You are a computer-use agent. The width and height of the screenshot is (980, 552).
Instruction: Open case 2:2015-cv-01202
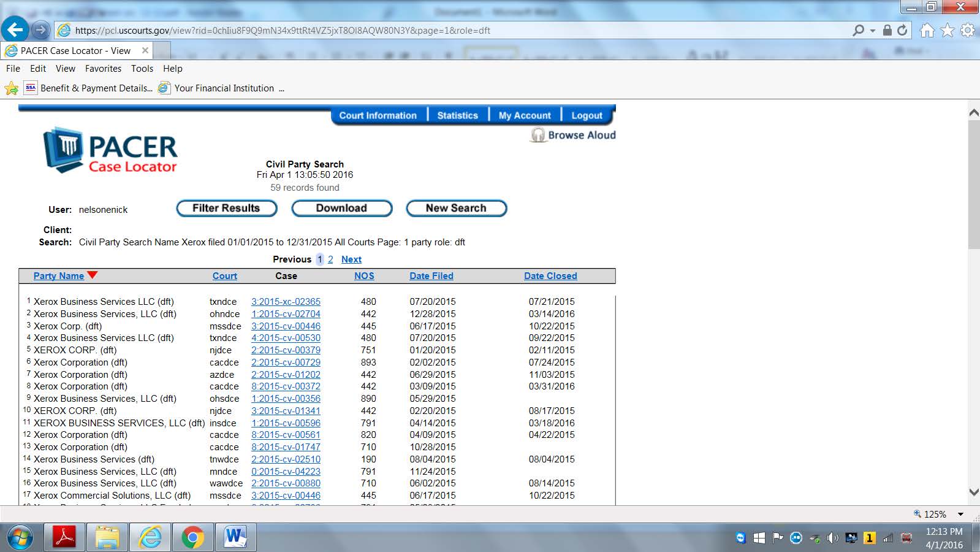pos(286,375)
